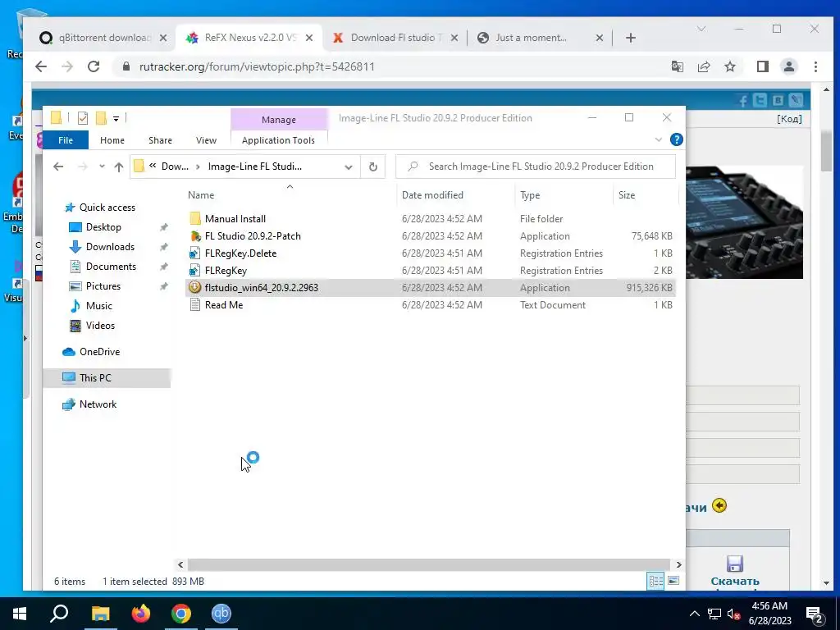
Task: Switch to the Download Fl studio Chrome tab
Action: point(395,38)
